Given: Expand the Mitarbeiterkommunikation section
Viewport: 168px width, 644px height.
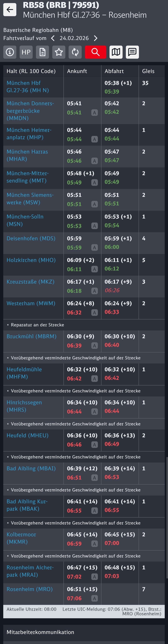Looking at the screenshot, I should tap(40, 632).
